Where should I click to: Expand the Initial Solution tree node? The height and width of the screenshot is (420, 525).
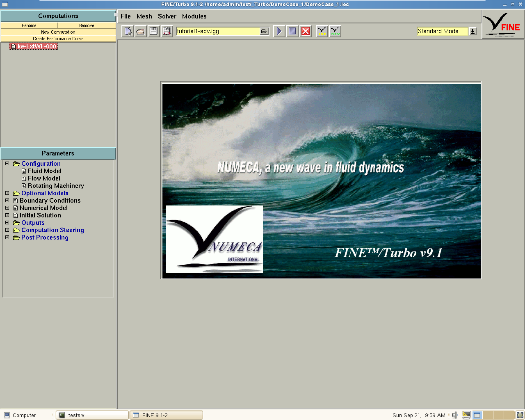point(7,215)
